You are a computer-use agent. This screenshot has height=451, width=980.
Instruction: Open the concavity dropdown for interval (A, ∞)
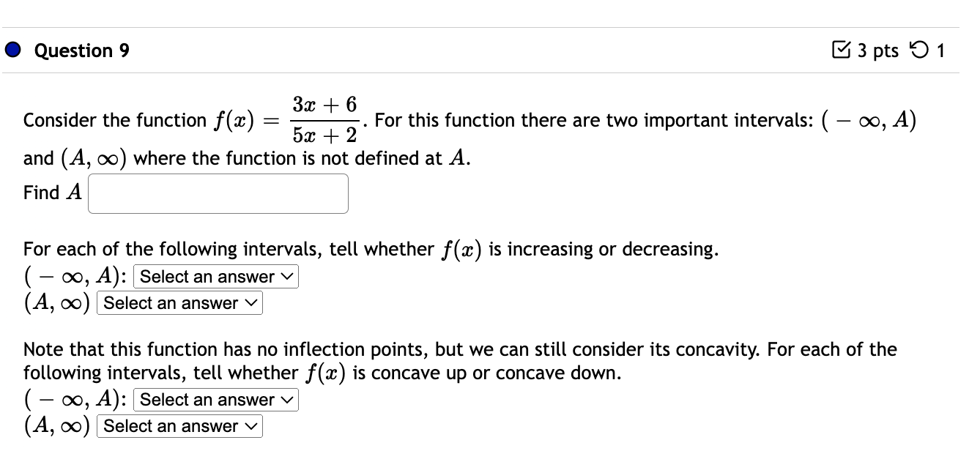point(179,426)
